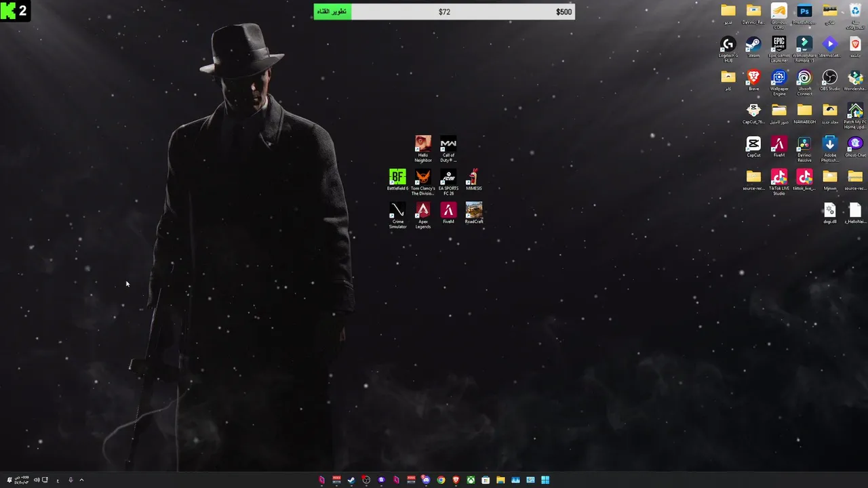Open the Windows Start button in taskbar
The image size is (868, 488).
click(x=545, y=480)
